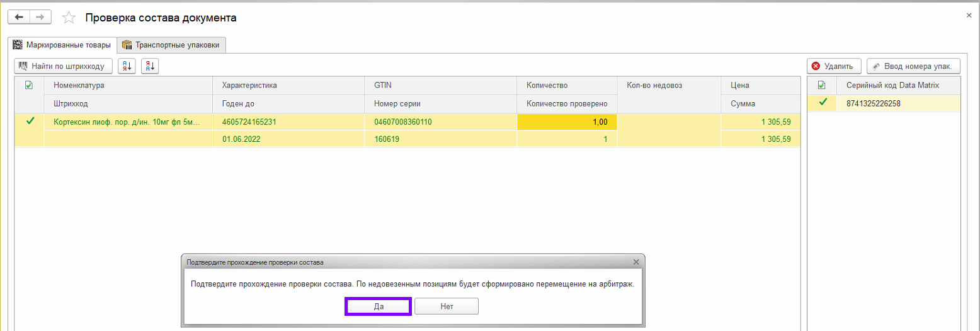
Task: Toggle the green checkmark on Кортексин row
Action: pos(30,121)
